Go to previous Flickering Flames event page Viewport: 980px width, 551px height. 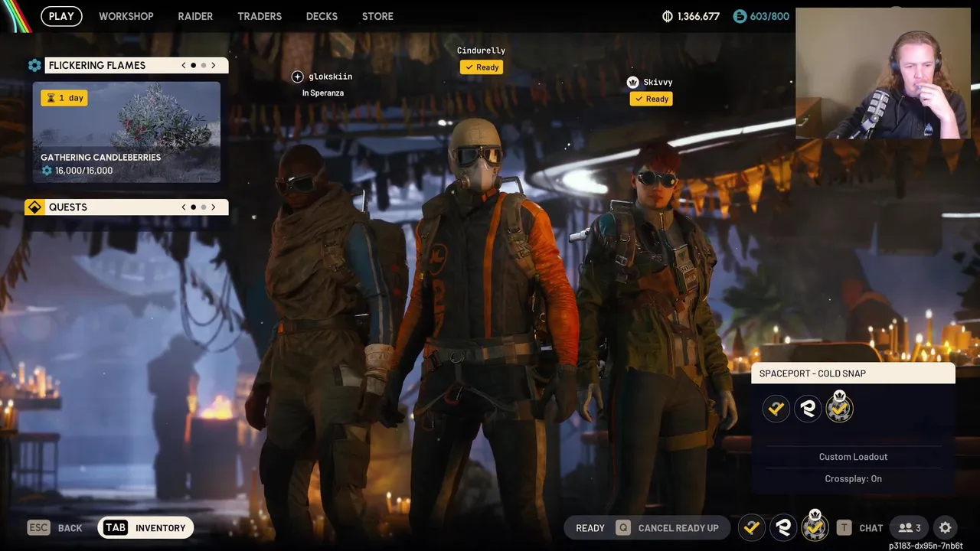184,66
